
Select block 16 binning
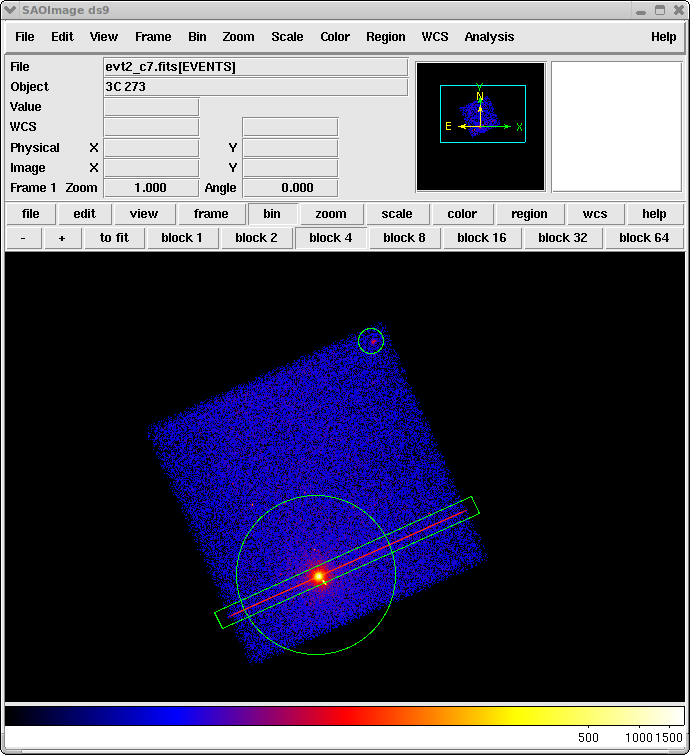(481, 238)
